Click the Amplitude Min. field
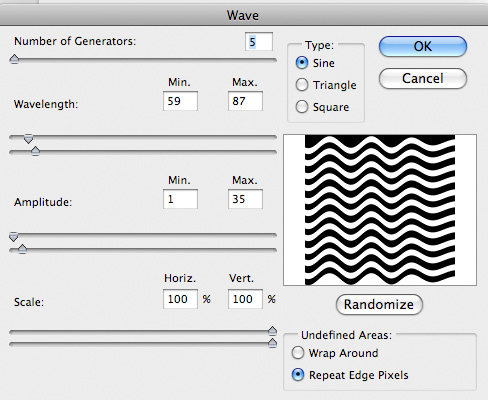This screenshot has width=488, height=400. click(x=180, y=199)
